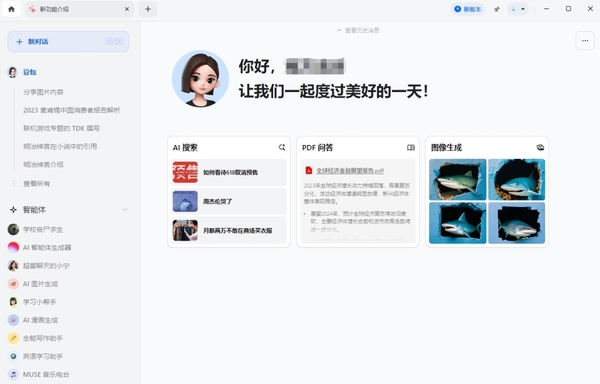The height and width of the screenshot is (384, 600).
Task: Click the 学校丧尸求生 avatar icon
Action: click(x=13, y=229)
